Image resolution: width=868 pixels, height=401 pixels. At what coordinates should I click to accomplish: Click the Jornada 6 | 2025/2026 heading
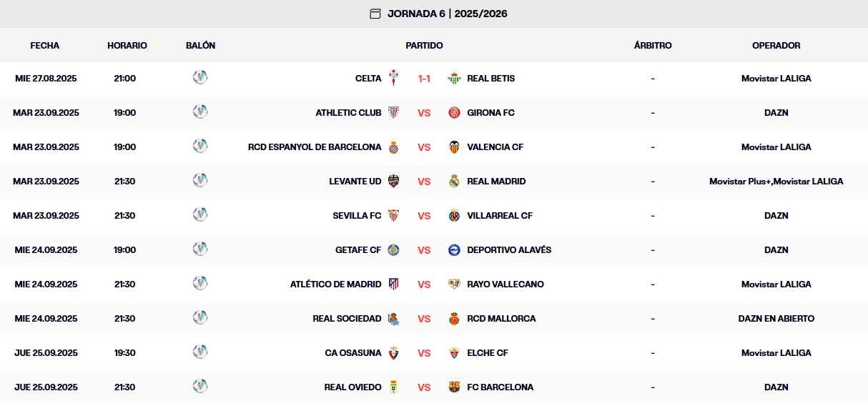click(x=447, y=14)
